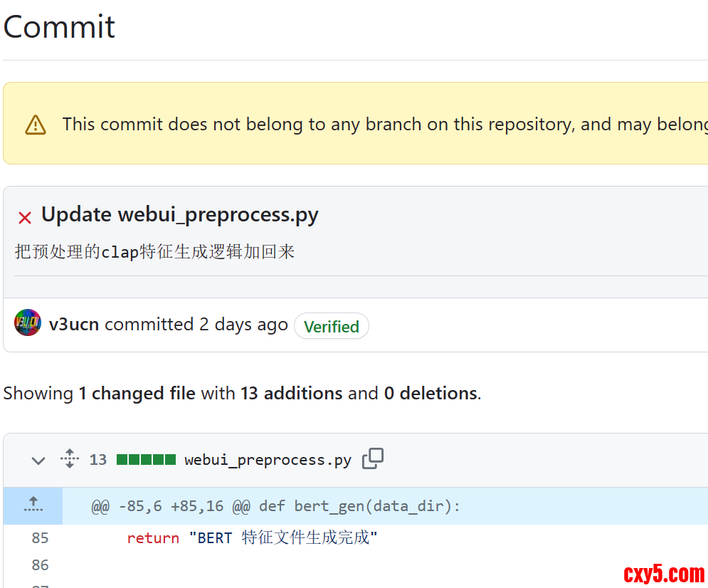
Task: Expand hidden lines above the hunk header
Action: point(33,506)
